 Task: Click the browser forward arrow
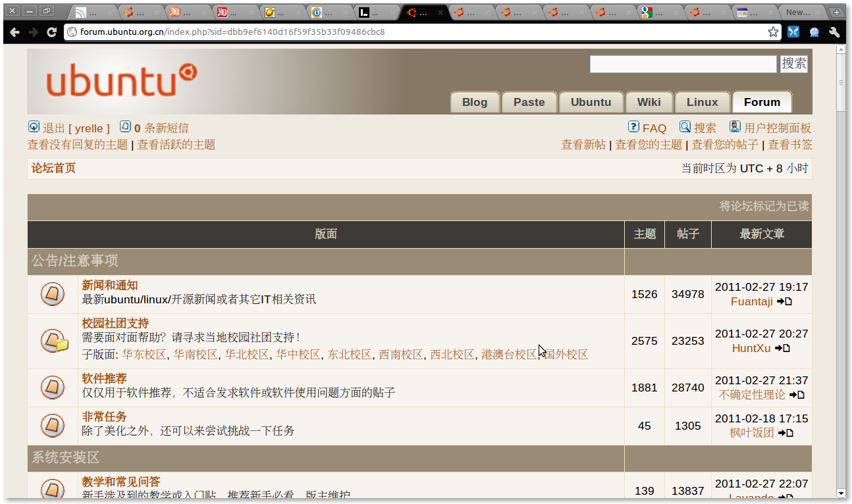click(x=33, y=32)
